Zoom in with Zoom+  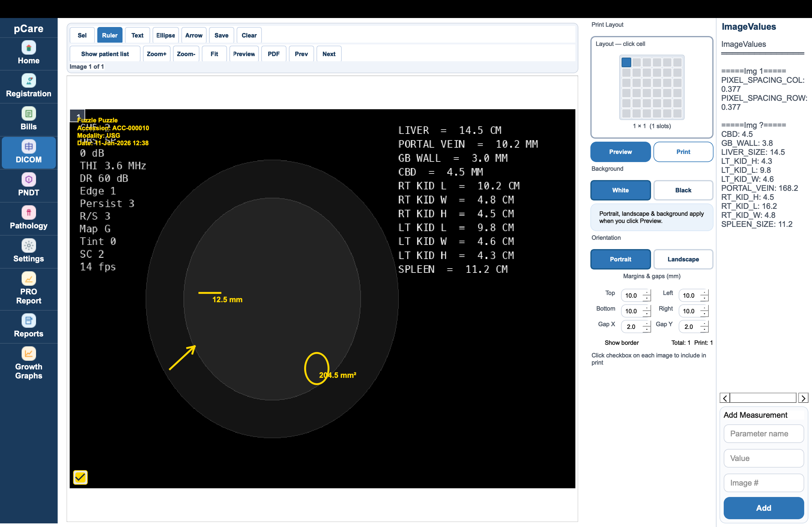(x=156, y=54)
